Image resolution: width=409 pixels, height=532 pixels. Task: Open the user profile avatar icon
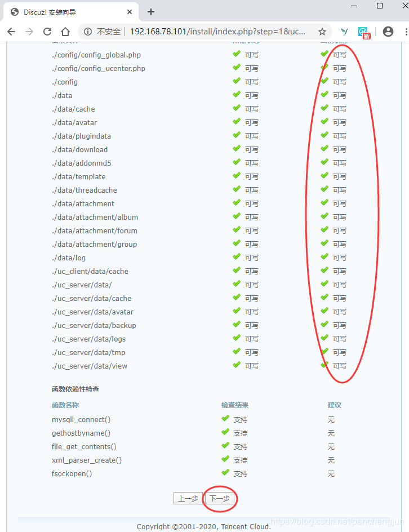(x=388, y=32)
